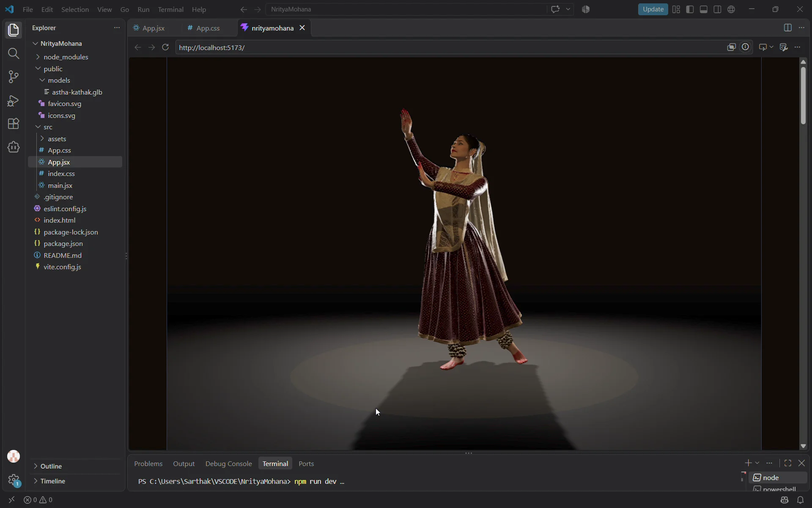This screenshot has height=508, width=812.
Task: Open notifications bell in status bar
Action: [x=800, y=500]
